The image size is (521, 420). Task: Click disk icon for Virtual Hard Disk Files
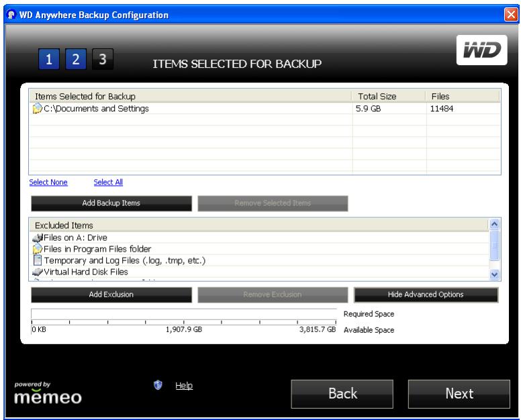(38, 272)
